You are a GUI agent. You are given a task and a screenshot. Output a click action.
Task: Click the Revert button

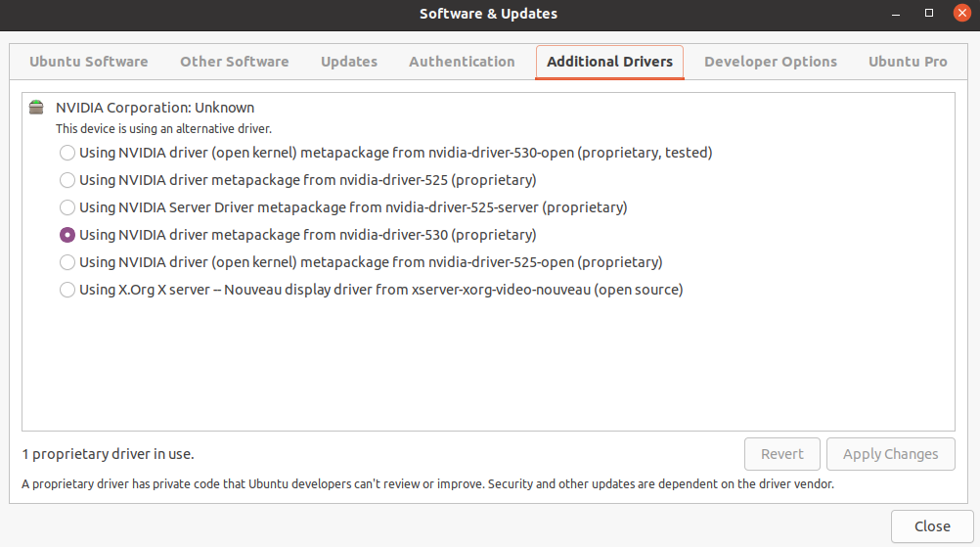click(x=781, y=454)
